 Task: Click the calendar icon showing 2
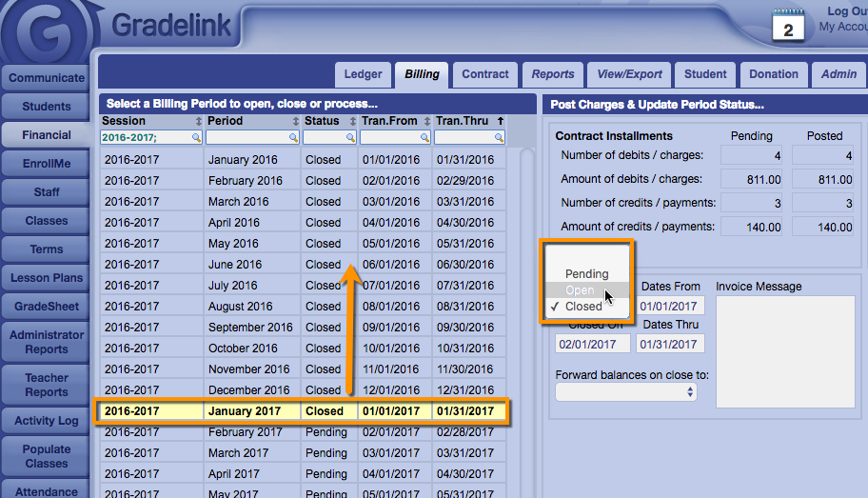(x=788, y=26)
